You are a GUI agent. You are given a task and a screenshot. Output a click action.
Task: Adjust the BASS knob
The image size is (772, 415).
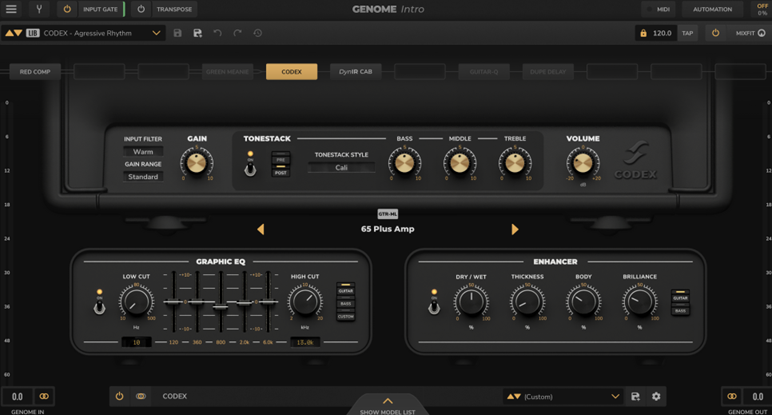tap(404, 163)
